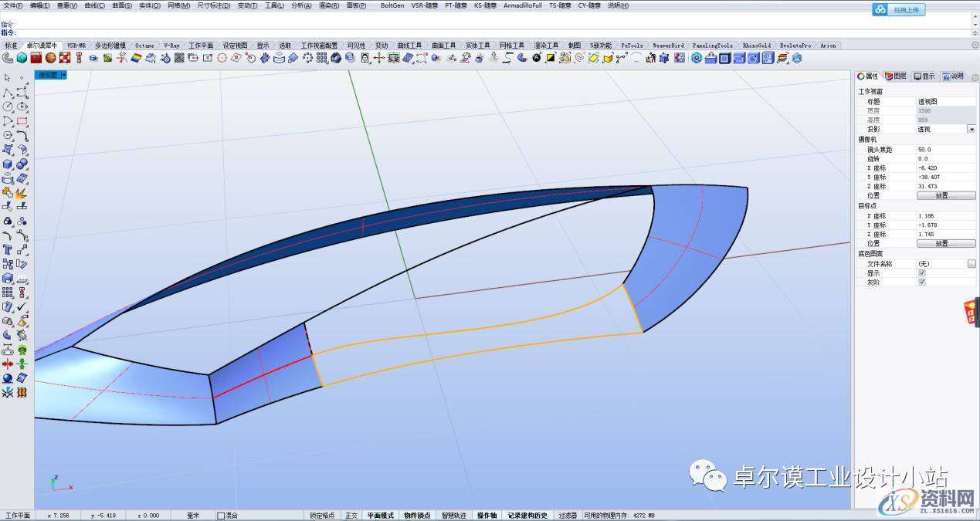Expand the 透视图 viewport title dropdown arrow
The image size is (980, 521).
(63, 75)
